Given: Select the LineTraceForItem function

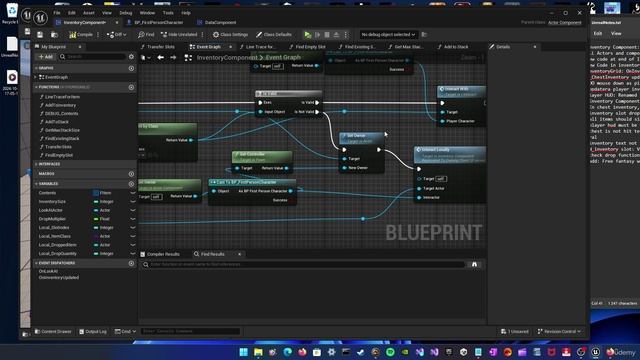Looking at the screenshot, I should click(62, 97).
